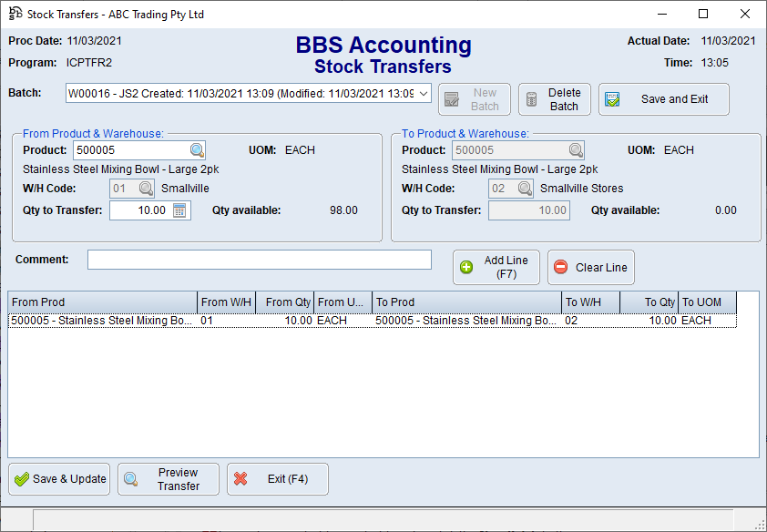The height and width of the screenshot is (532, 767).
Task: Click the Preview Transfer magnifier icon
Action: 130,478
